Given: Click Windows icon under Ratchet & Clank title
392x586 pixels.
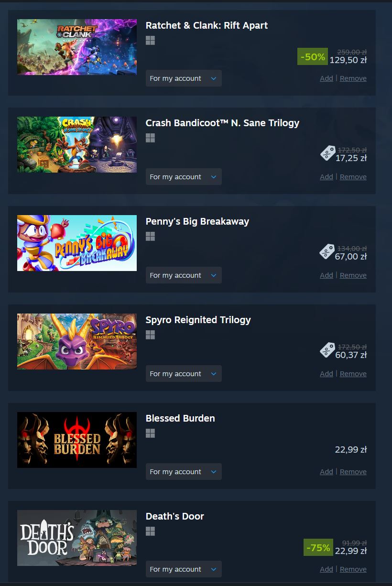Looking at the screenshot, I should tap(150, 41).
